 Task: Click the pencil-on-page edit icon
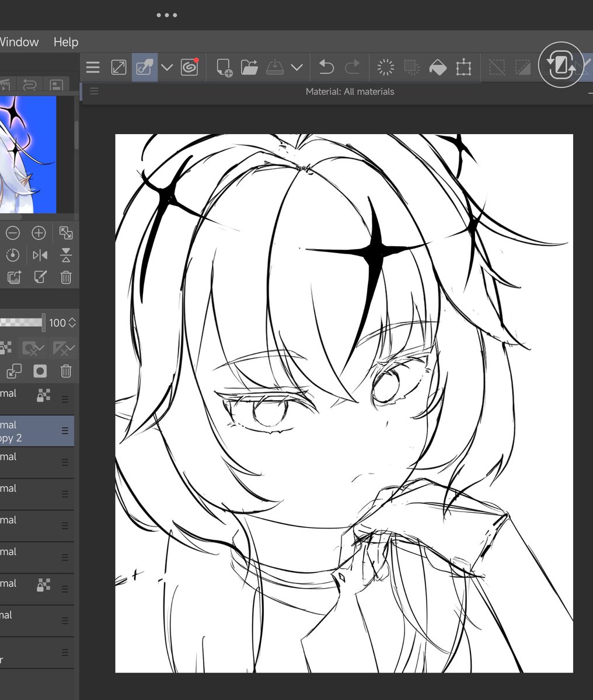(40, 277)
